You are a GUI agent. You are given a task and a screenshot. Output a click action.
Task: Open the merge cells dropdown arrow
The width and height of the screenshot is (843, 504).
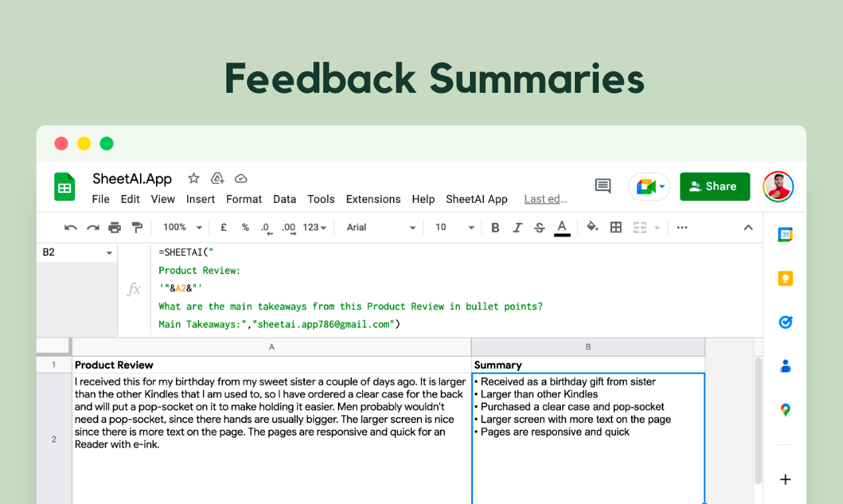click(x=657, y=227)
